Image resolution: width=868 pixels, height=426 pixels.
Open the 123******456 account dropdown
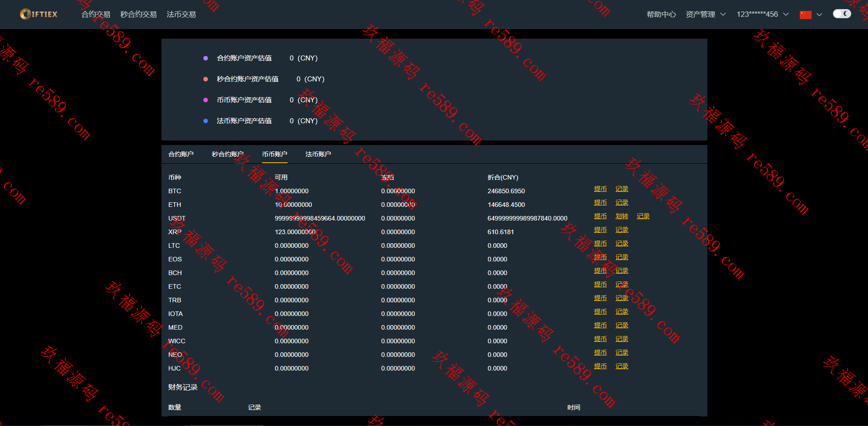point(762,14)
